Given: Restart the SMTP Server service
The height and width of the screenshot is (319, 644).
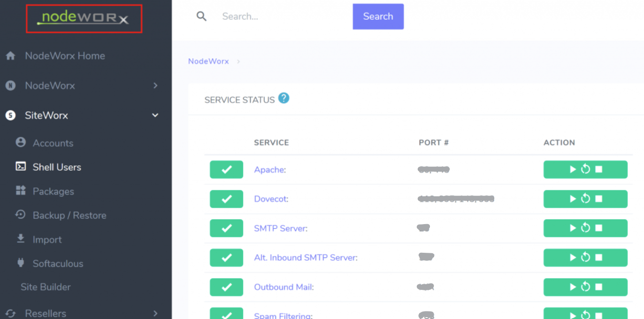Looking at the screenshot, I should [x=585, y=228].
